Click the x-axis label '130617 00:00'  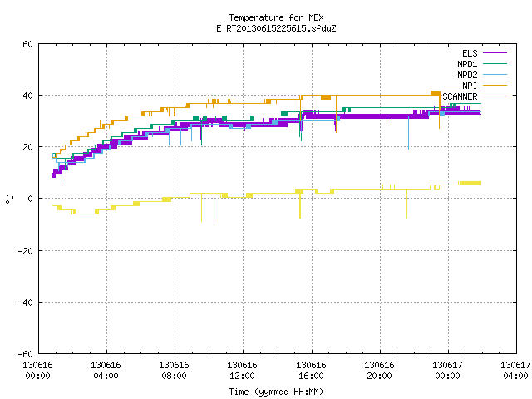(447, 371)
